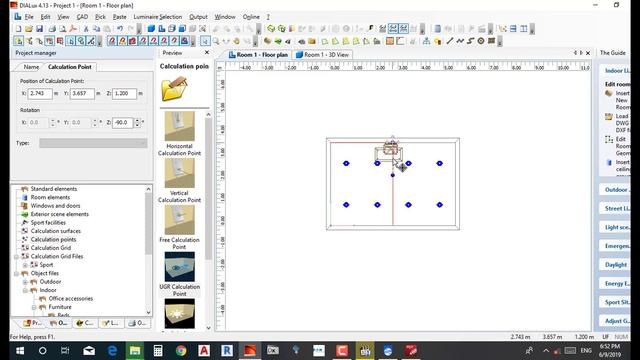This screenshot has height=360, width=640.
Task: Expand the Sport tree node
Action: click(x=25, y=265)
